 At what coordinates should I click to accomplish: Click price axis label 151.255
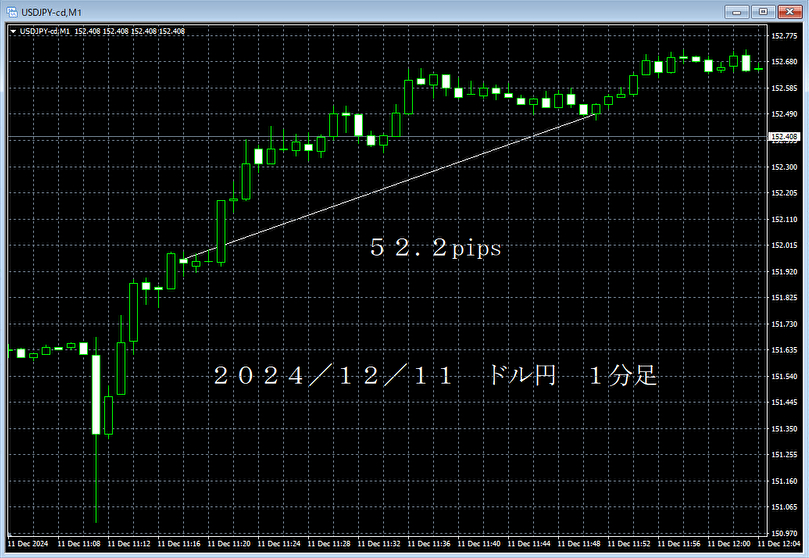click(784, 455)
